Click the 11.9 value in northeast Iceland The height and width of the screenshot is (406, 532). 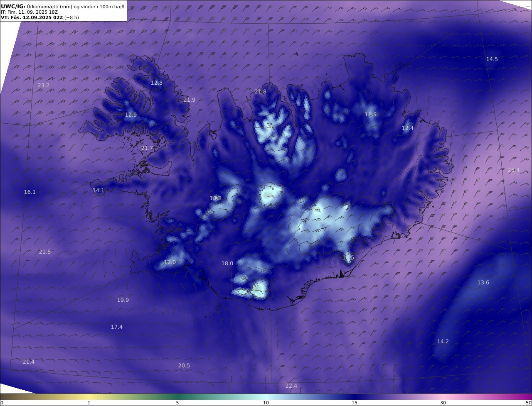[371, 115]
